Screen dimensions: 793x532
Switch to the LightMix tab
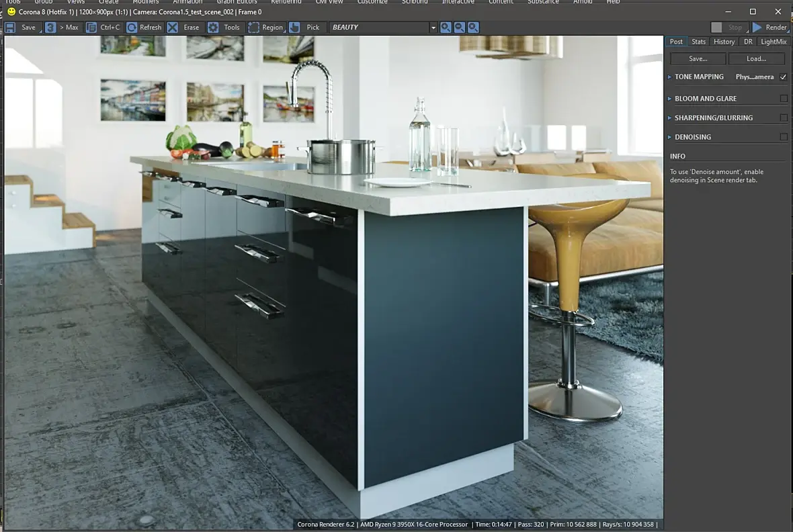[x=774, y=42]
